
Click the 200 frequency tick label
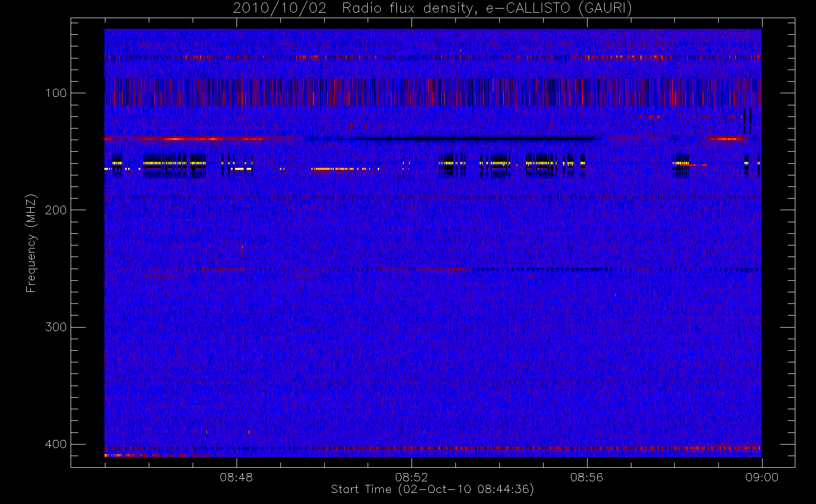click(55, 210)
